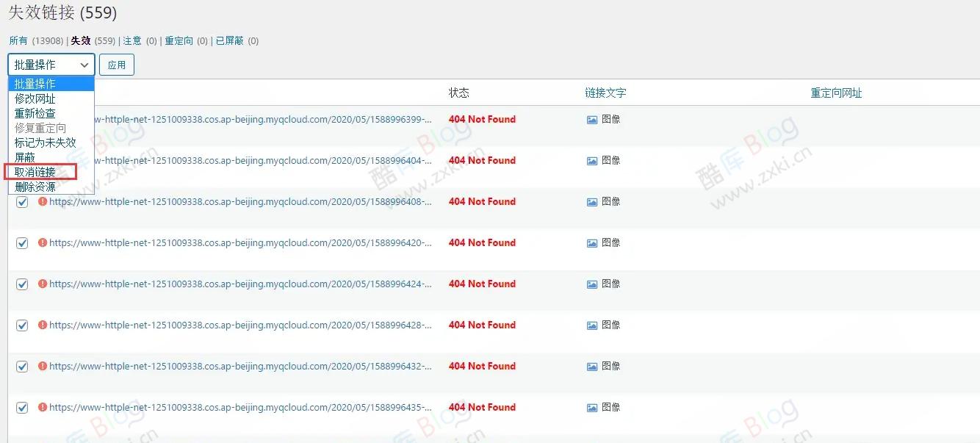Click the image icon in the second link row

point(591,160)
